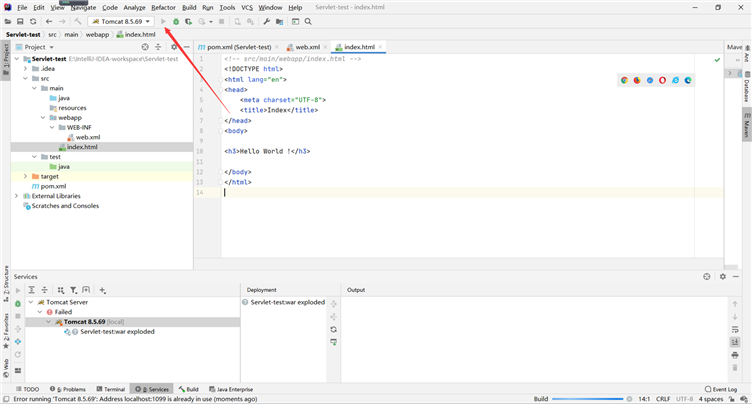The image size is (752, 404).
Task: Open the 6: Problems tool window
Action: [68, 389]
